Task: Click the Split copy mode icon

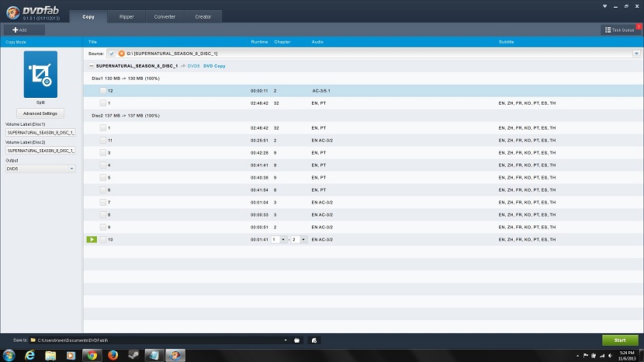Action: [x=40, y=74]
